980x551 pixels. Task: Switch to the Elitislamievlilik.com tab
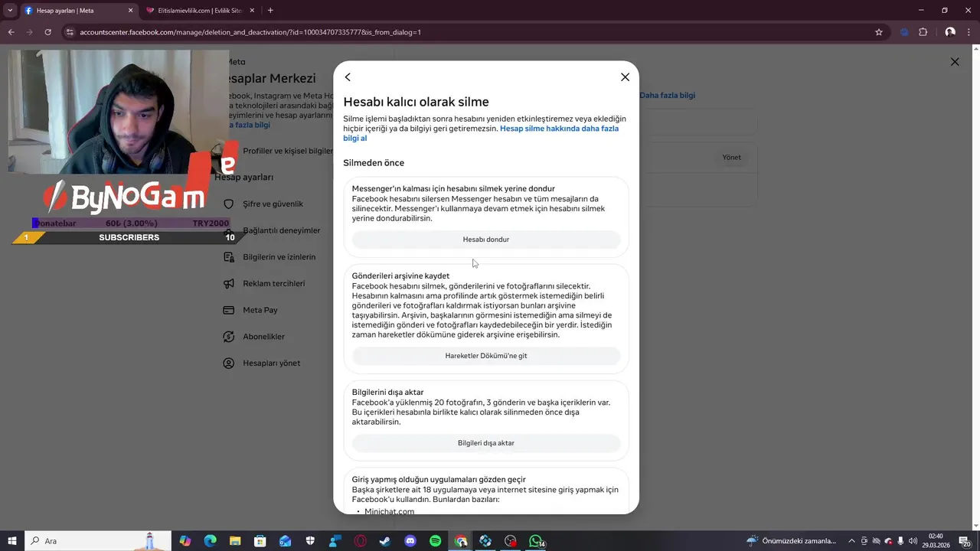(199, 11)
